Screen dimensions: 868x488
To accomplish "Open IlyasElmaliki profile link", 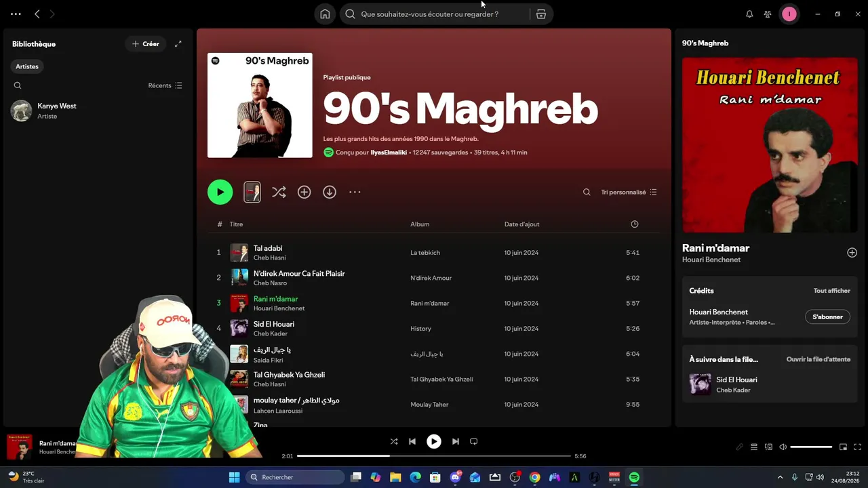I will 389,152.
